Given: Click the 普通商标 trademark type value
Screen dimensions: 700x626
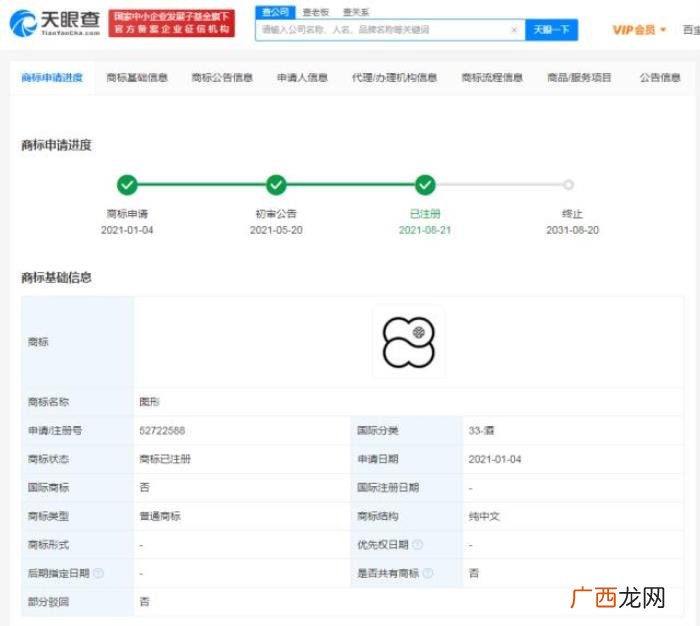Looking at the screenshot, I should (x=160, y=516).
